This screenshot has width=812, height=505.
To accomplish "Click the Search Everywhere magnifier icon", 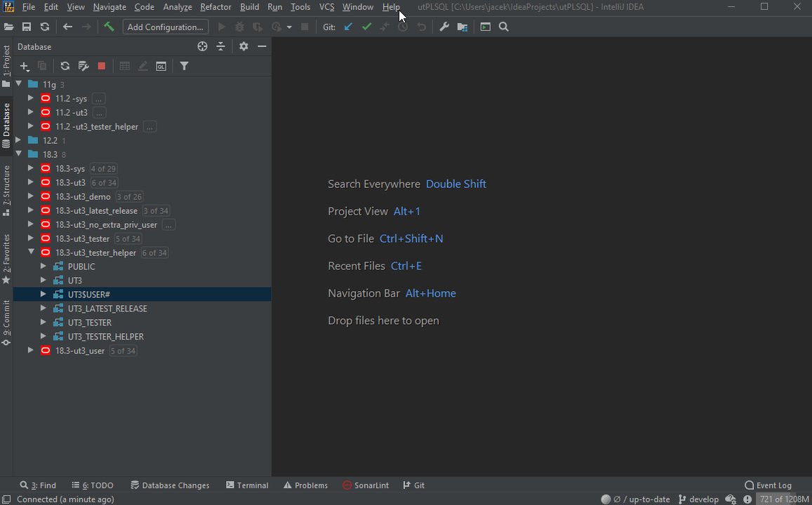I will tap(503, 27).
